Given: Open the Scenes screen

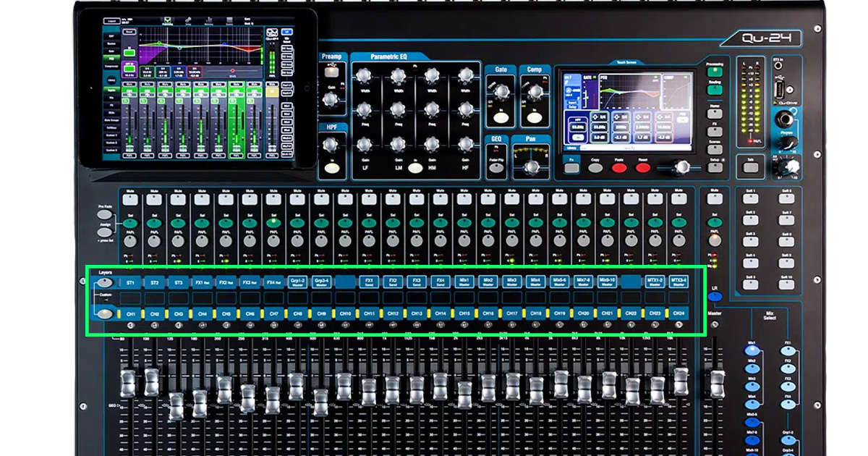Looking at the screenshot, I should (x=714, y=150).
